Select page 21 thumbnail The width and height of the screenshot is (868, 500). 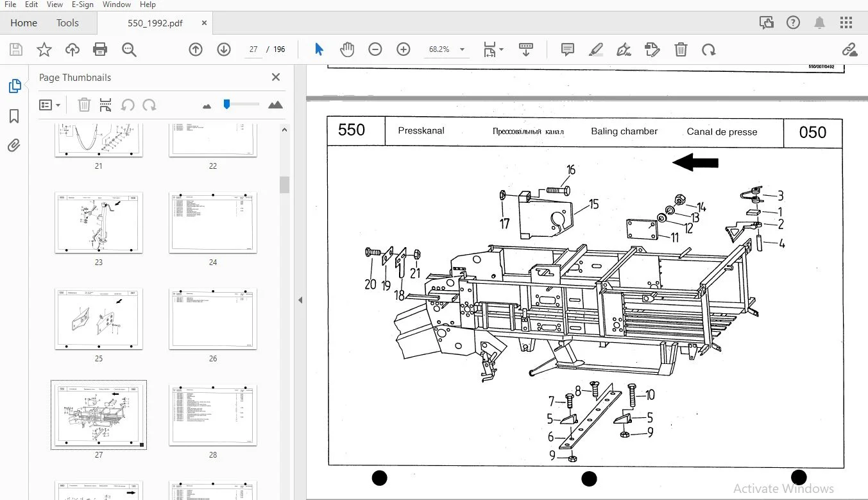click(99, 141)
